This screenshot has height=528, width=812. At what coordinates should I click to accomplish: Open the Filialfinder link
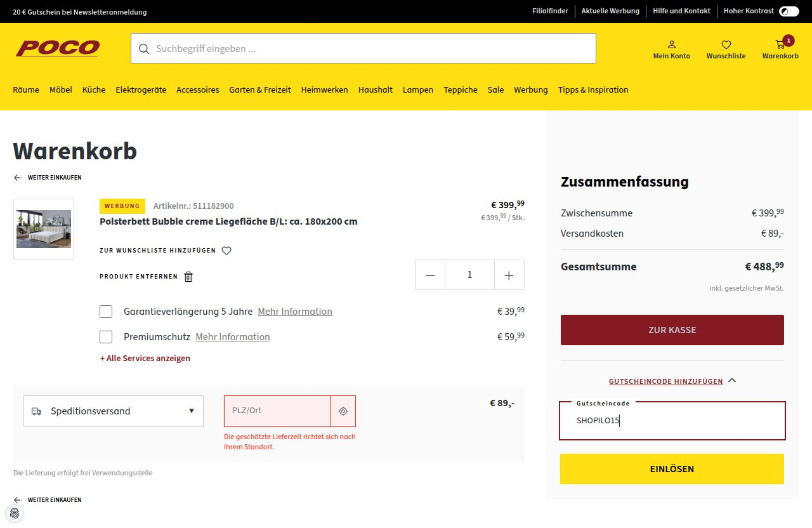click(x=550, y=11)
